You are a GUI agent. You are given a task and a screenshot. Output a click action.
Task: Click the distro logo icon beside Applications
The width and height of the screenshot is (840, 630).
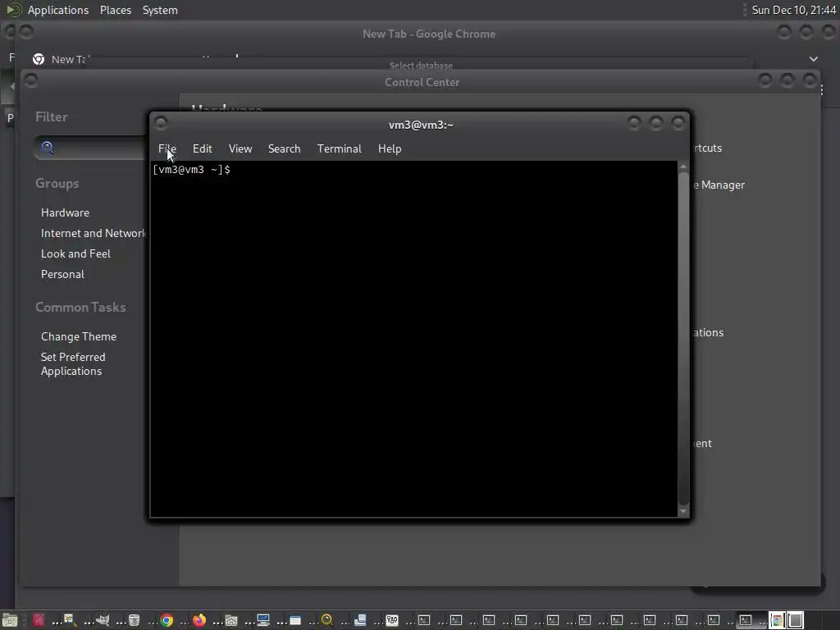click(x=13, y=10)
